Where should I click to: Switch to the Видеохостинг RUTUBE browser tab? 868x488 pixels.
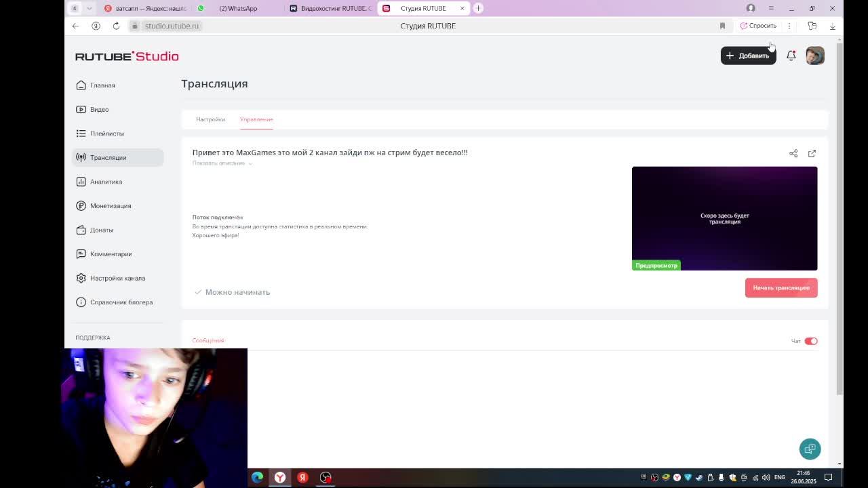click(x=330, y=8)
